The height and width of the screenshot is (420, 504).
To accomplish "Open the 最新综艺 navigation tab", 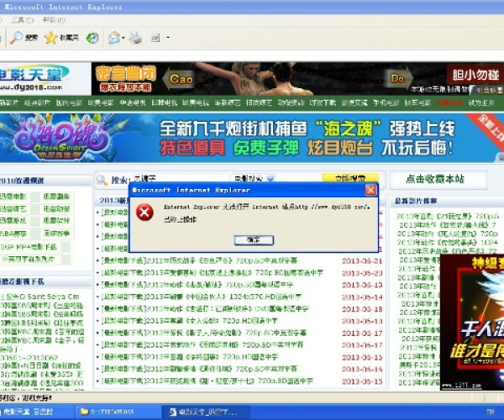I will tap(228, 102).
